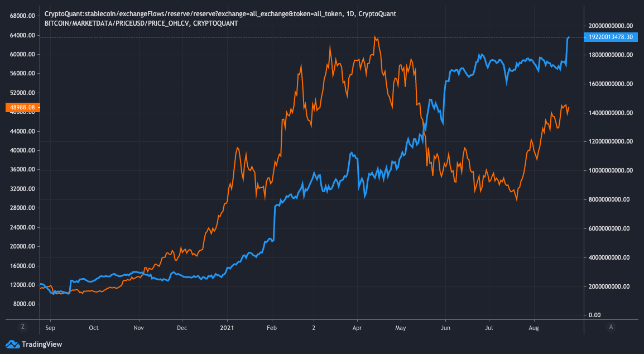Click the 2021 label on time axis
The image size is (644, 354).
point(228,327)
